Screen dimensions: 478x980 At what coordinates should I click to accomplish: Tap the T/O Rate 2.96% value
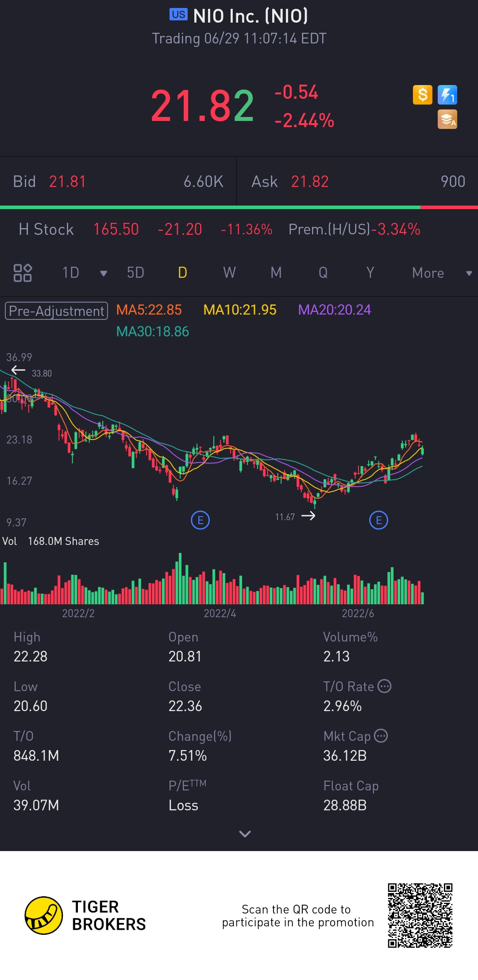point(343,706)
